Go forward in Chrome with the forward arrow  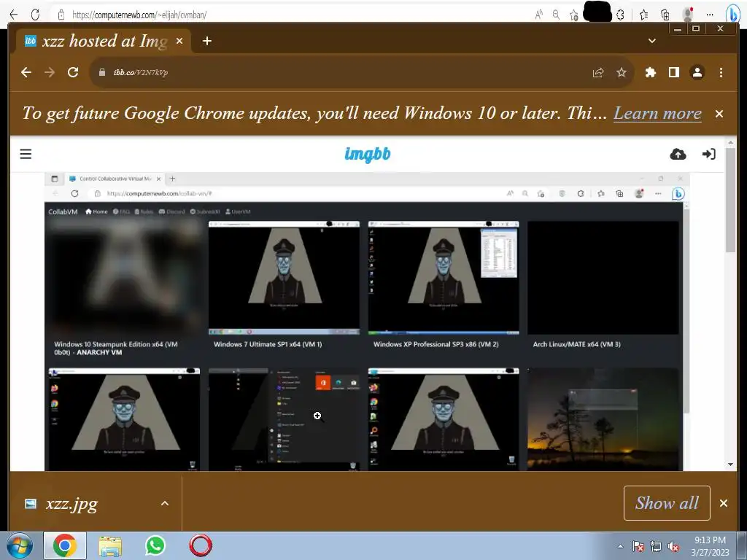click(x=50, y=72)
